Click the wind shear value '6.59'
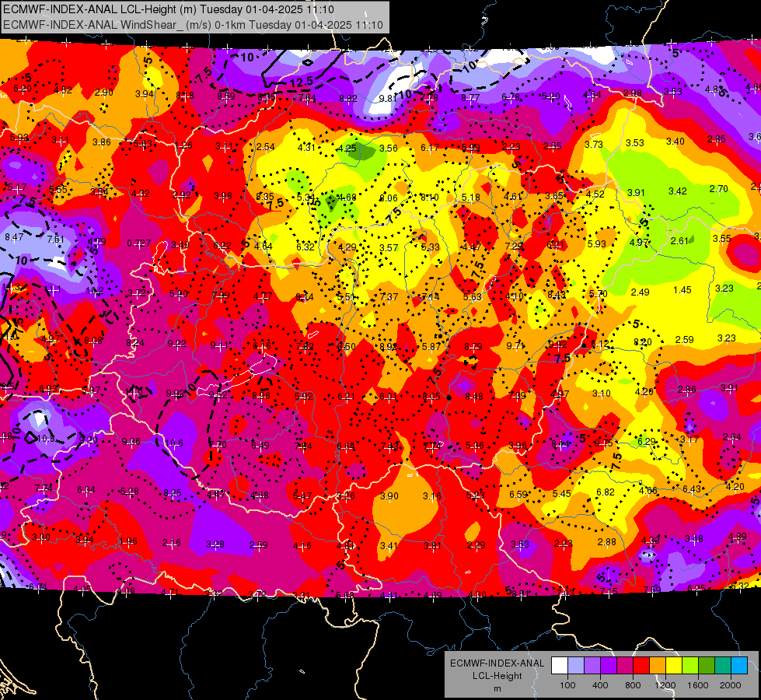Viewport: 761px width, 700px height. point(518,495)
